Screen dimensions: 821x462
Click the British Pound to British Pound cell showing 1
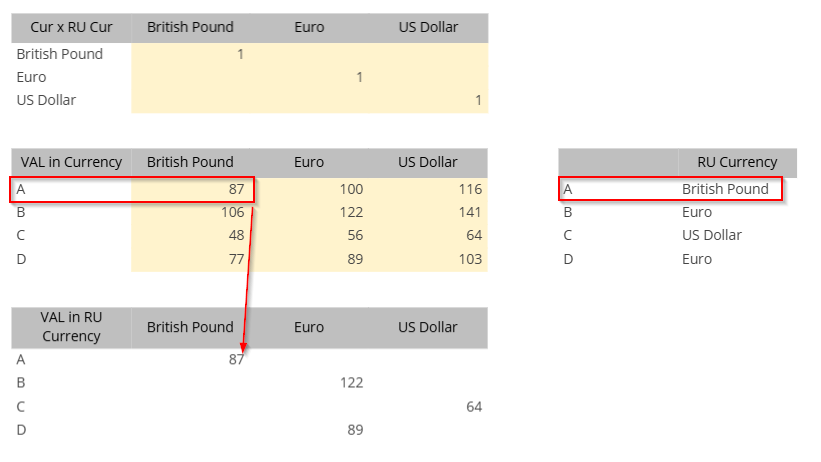click(191, 54)
